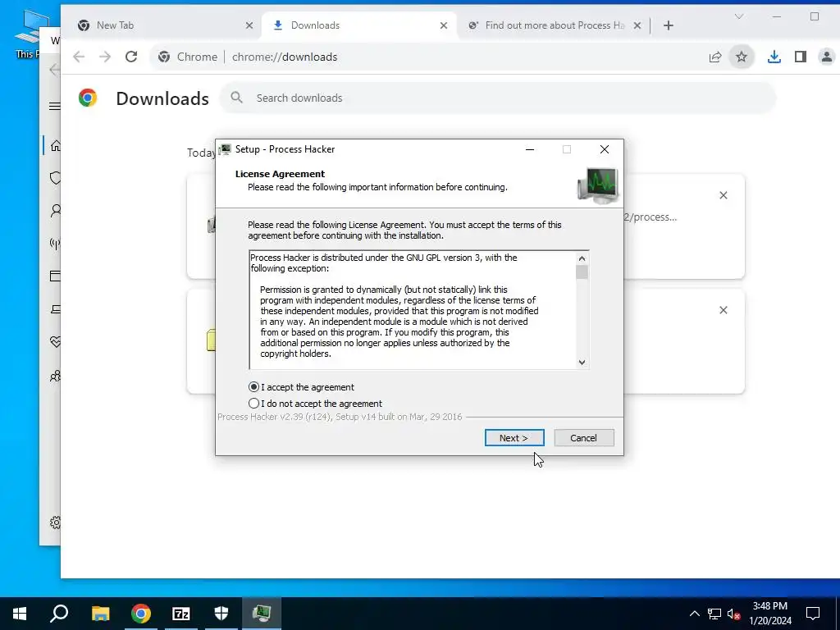840x630 pixels.
Task: Minimize the Setup - Process Hacker dialog
Action: pos(530,149)
